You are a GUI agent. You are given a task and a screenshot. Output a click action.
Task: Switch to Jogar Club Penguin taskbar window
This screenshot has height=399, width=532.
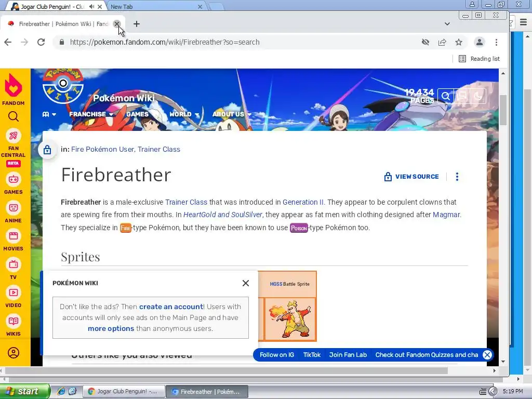124,392
